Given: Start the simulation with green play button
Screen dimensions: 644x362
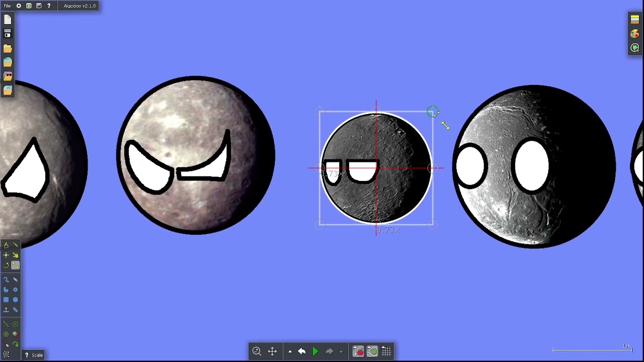Looking at the screenshot, I should [315, 351].
